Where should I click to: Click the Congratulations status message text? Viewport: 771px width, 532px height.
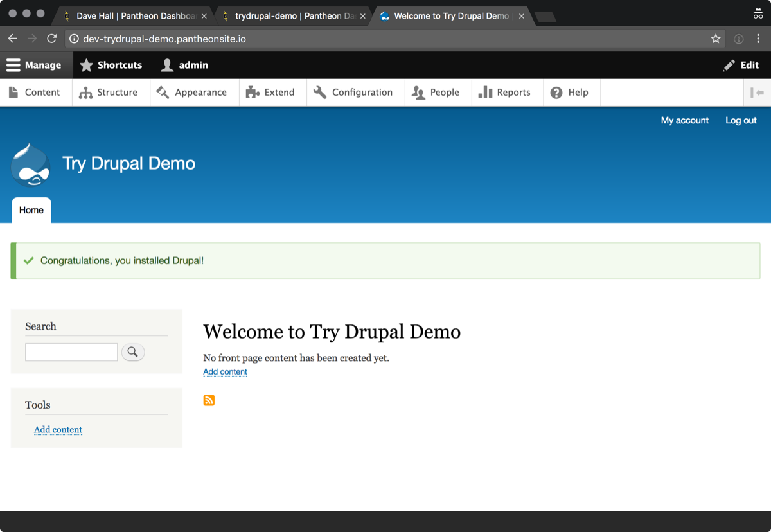click(x=122, y=261)
